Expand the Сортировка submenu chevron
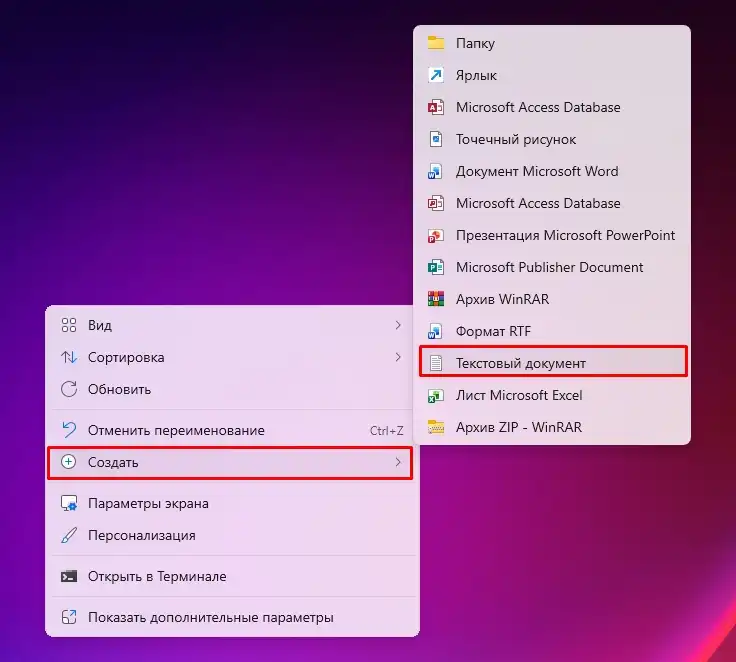The image size is (736, 662). 398,357
